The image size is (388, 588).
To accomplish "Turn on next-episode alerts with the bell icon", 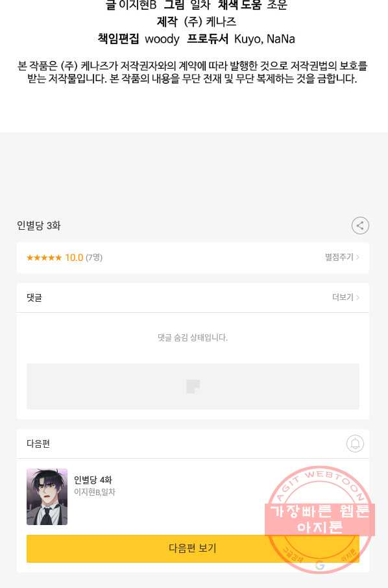I will pyautogui.click(x=355, y=444).
